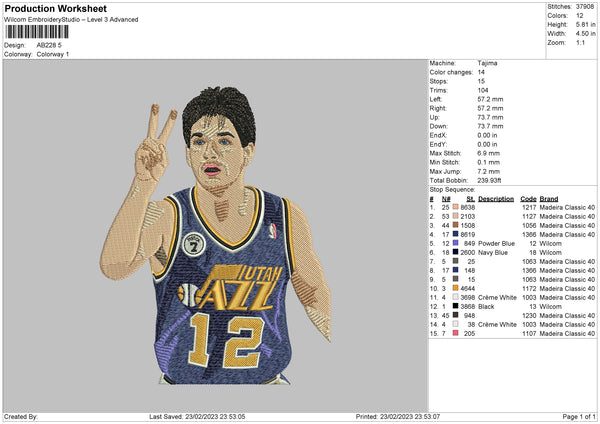Click the stitch count '8638' in row 1

[x=468, y=207]
